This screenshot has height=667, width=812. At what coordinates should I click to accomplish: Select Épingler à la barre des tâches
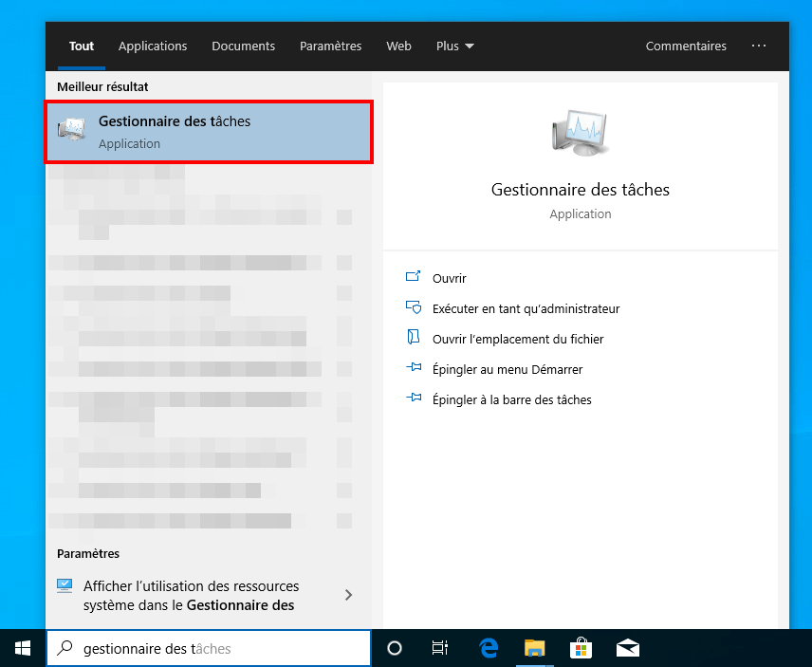click(x=511, y=399)
